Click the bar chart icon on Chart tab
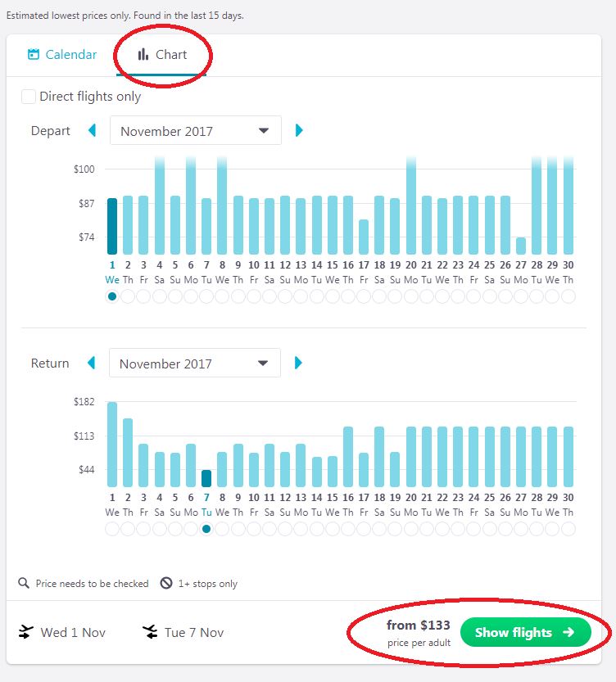Screen dimensions: 616x682 (x=143, y=55)
